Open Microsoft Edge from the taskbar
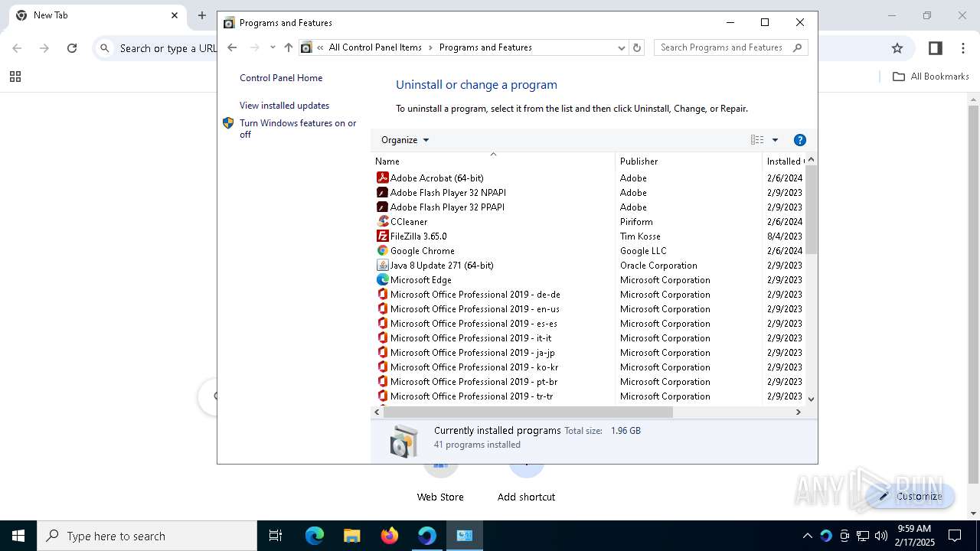 coord(315,536)
